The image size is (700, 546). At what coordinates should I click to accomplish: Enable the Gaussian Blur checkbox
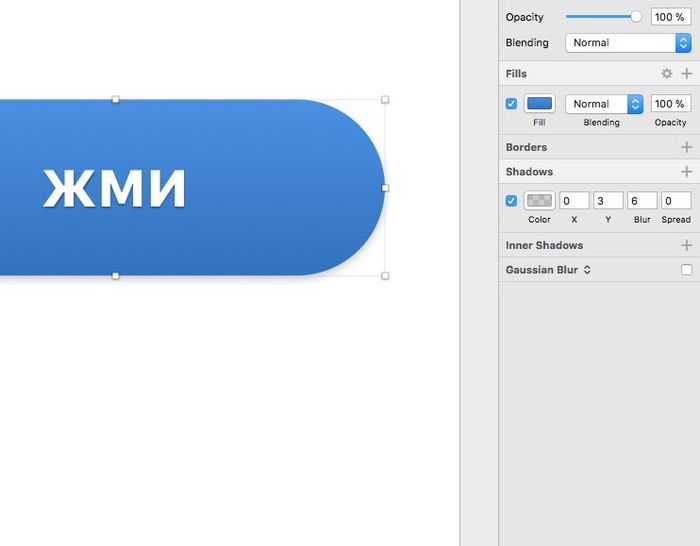pos(686,270)
